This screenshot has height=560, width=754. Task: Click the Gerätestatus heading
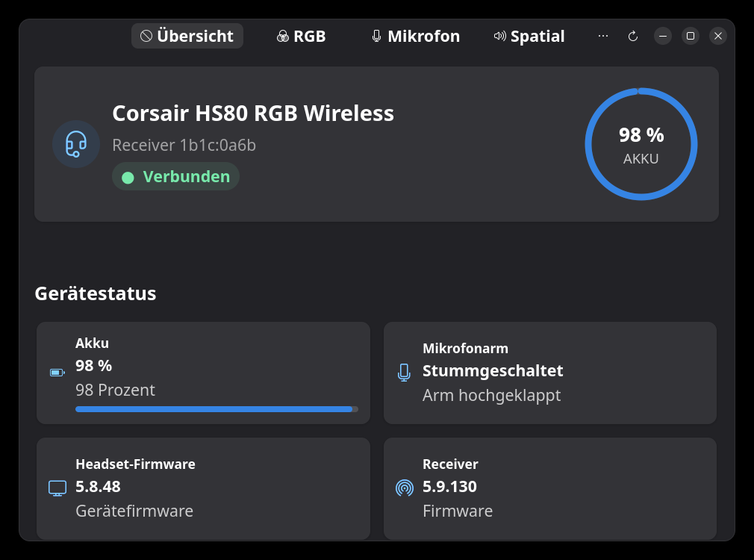pos(96,293)
